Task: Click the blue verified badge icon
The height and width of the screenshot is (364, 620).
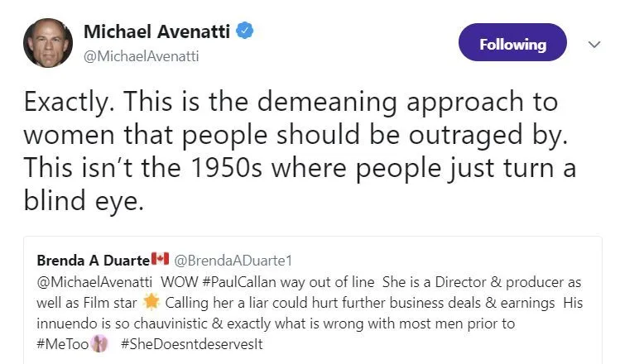Action: pyautogui.click(x=243, y=32)
